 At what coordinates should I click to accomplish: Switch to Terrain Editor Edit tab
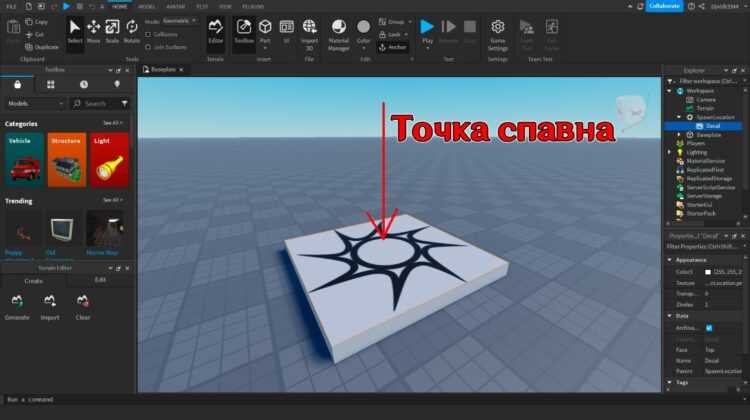(x=100, y=280)
